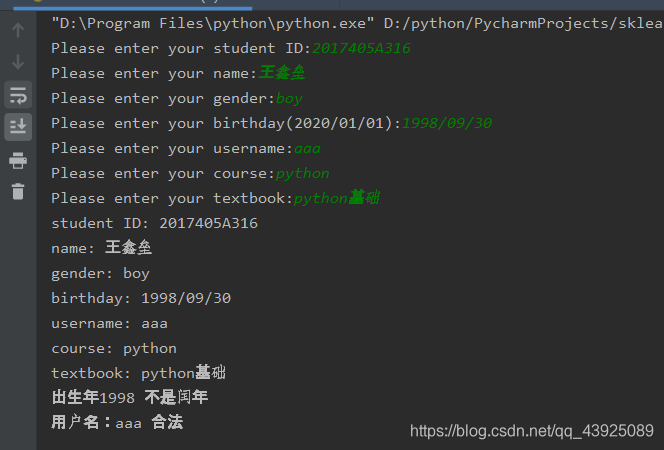Select output line student ID: 2017405A316

point(154,223)
